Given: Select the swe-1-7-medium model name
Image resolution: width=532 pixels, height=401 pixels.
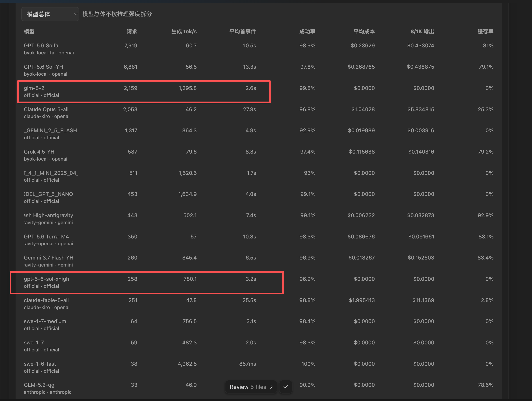Looking at the screenshot, I should tap(45, 322).
